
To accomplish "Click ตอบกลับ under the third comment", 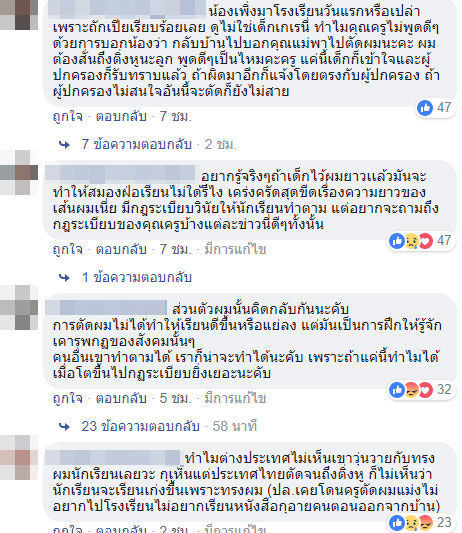I will (121, 398).
